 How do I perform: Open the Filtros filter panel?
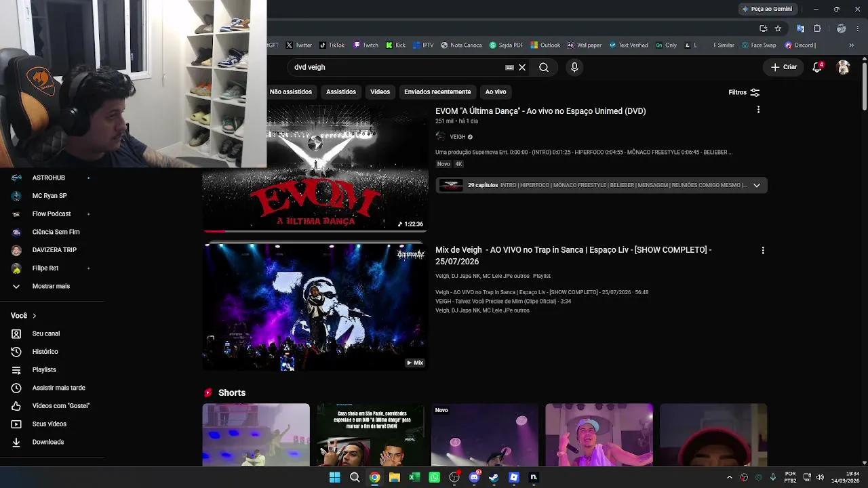(744, 92)
